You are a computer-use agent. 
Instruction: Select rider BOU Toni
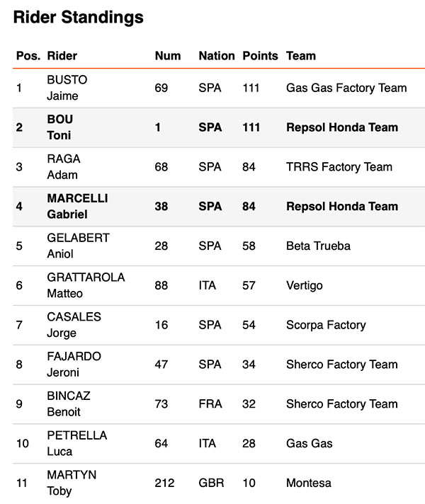tap(59, 127)
